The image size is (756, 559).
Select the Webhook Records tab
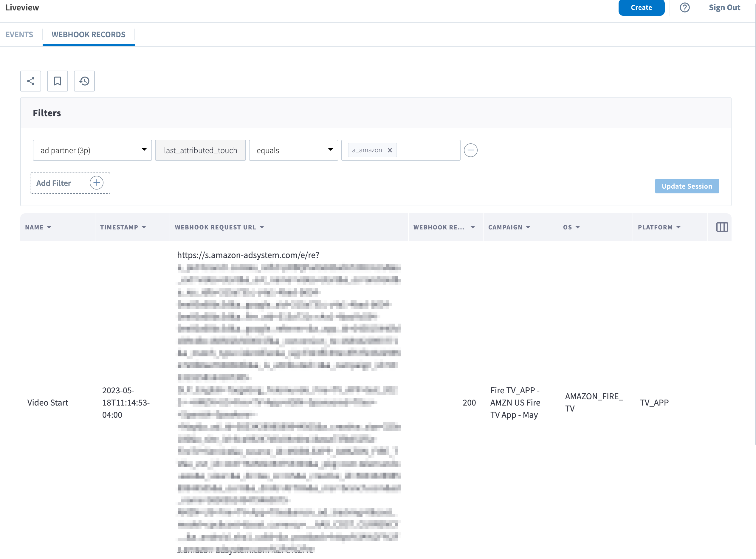click(88, 35)
